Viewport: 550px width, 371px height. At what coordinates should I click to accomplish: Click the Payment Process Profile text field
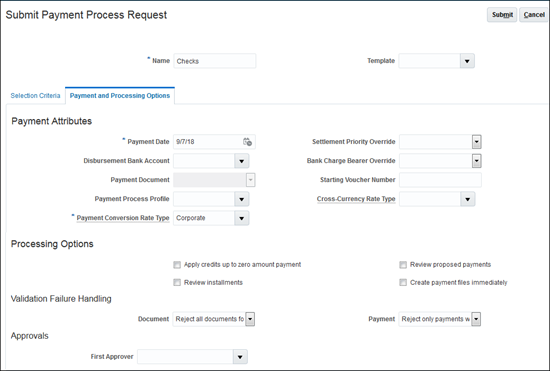click(x=204, y=199)
